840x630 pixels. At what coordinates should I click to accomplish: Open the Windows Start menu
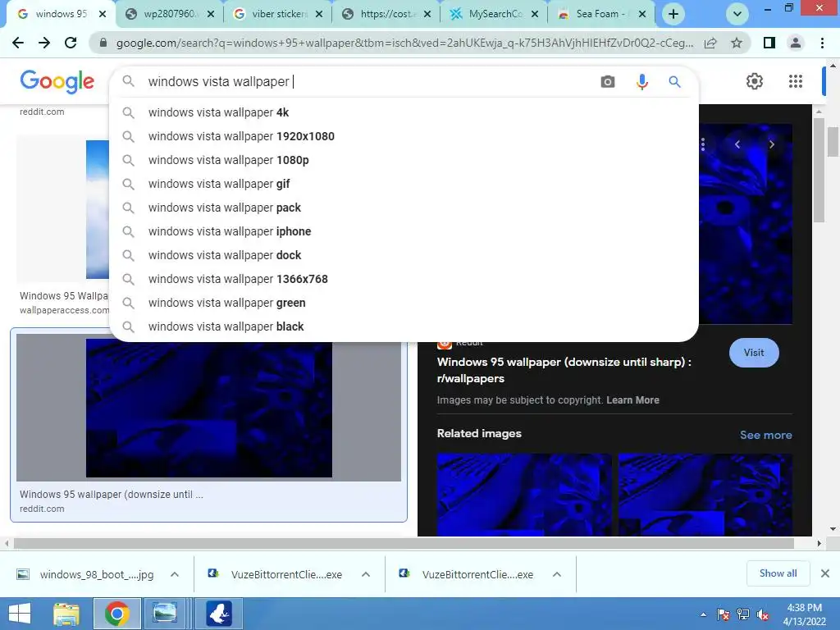click(x=20, y=614)
